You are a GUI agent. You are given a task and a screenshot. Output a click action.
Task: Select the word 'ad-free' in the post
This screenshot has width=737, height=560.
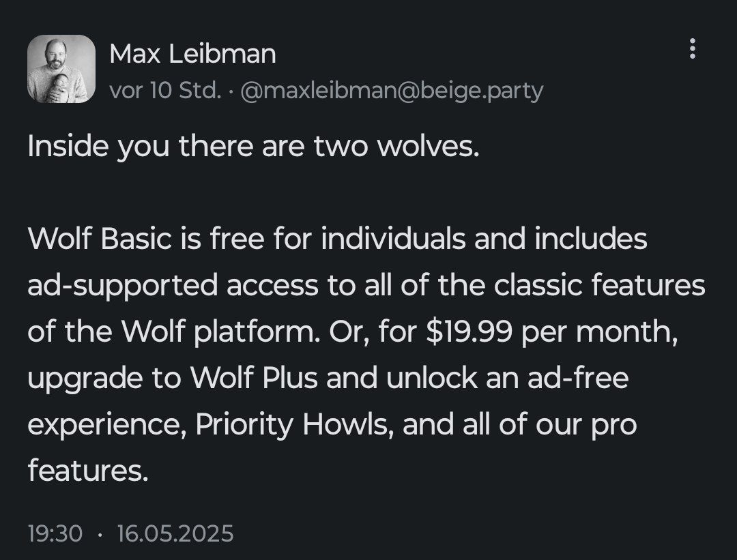[x=578, y=378]
